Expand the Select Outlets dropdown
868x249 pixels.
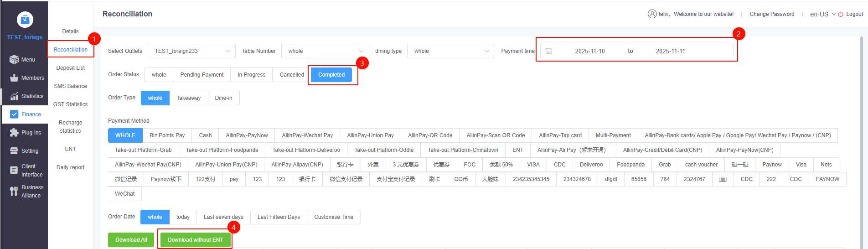[191, 51]
